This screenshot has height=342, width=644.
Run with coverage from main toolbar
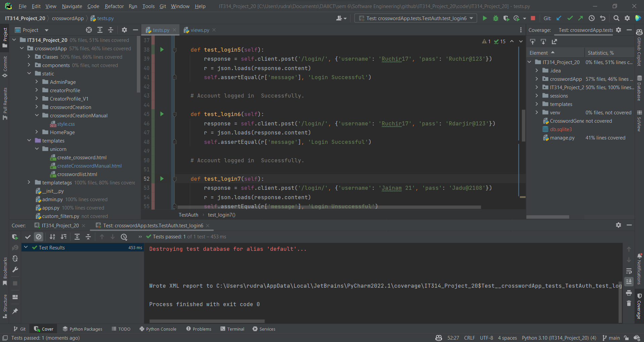[506, 18]
